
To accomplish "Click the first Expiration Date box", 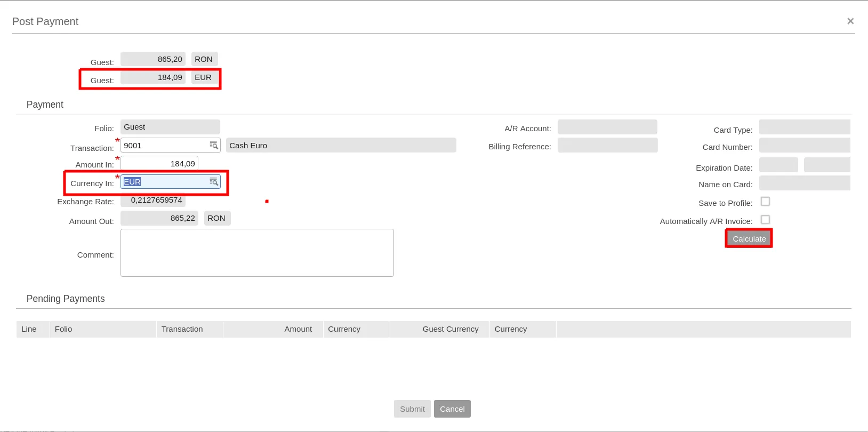I will coord(778,165).
